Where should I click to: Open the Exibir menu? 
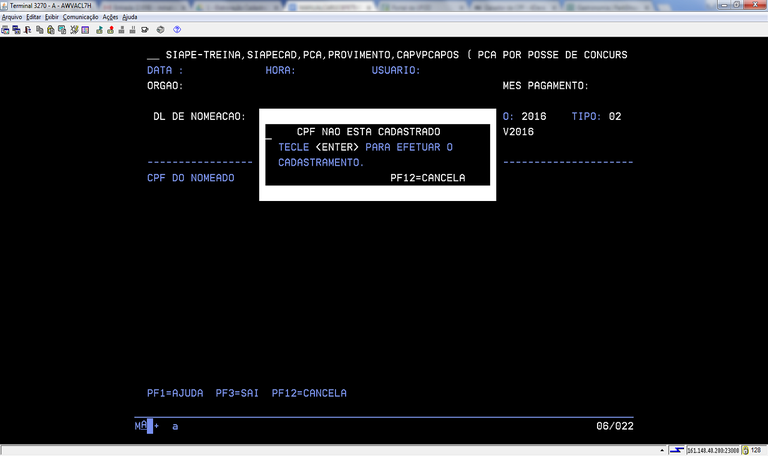coord(53,17)
